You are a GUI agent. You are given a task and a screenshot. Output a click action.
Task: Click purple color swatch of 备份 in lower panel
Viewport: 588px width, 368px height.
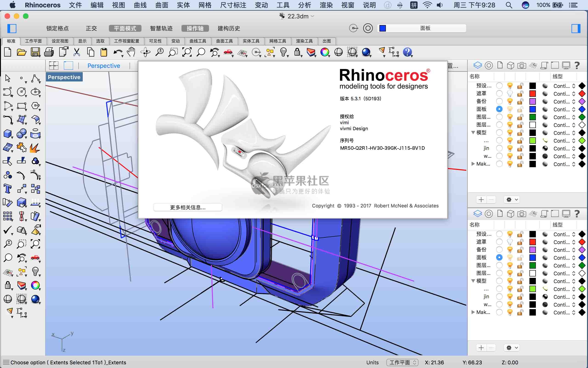(x=532, y=250)
